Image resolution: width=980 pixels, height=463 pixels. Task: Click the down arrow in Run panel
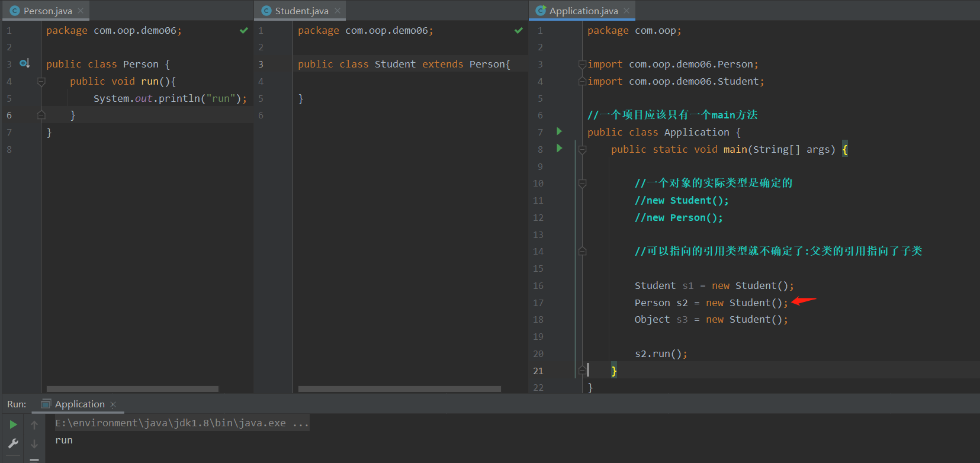34,443
